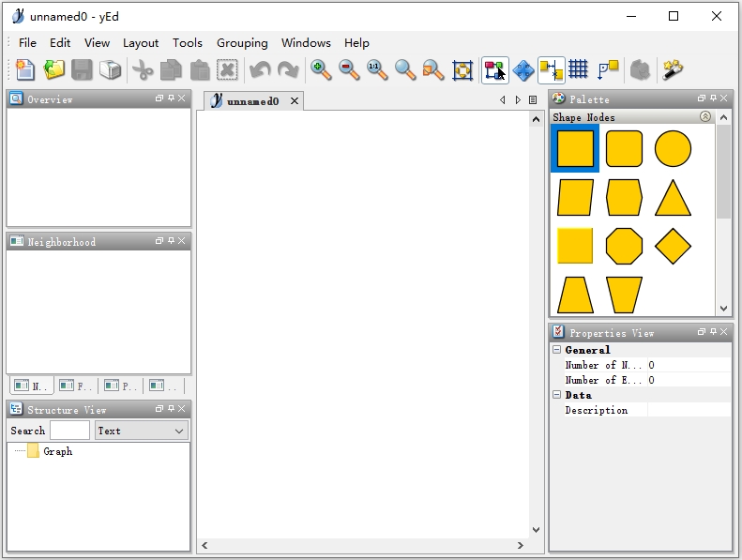Open properties with the magic wand icon
Screen dimensions: 742x560
pyautogui.click(x=673, y=69)
